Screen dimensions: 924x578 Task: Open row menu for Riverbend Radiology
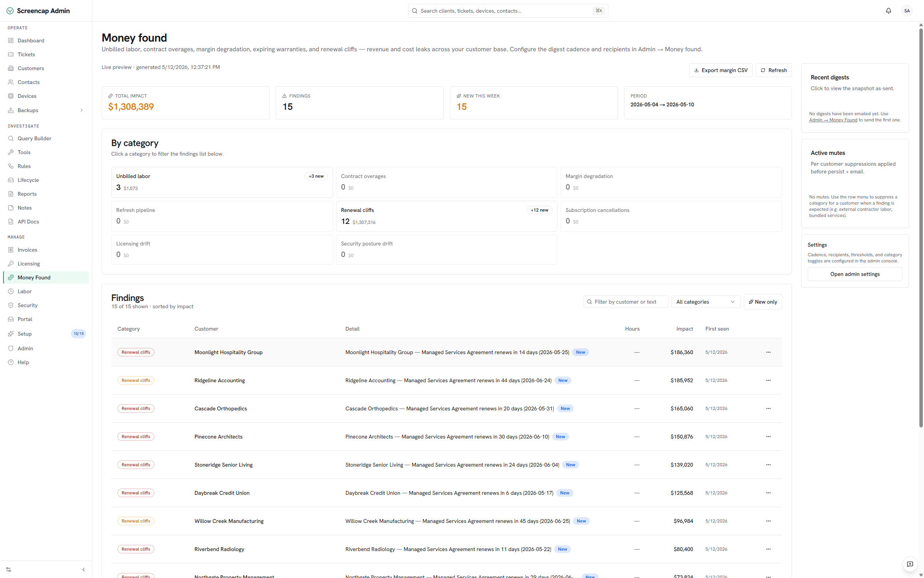[x=768, y=549]
